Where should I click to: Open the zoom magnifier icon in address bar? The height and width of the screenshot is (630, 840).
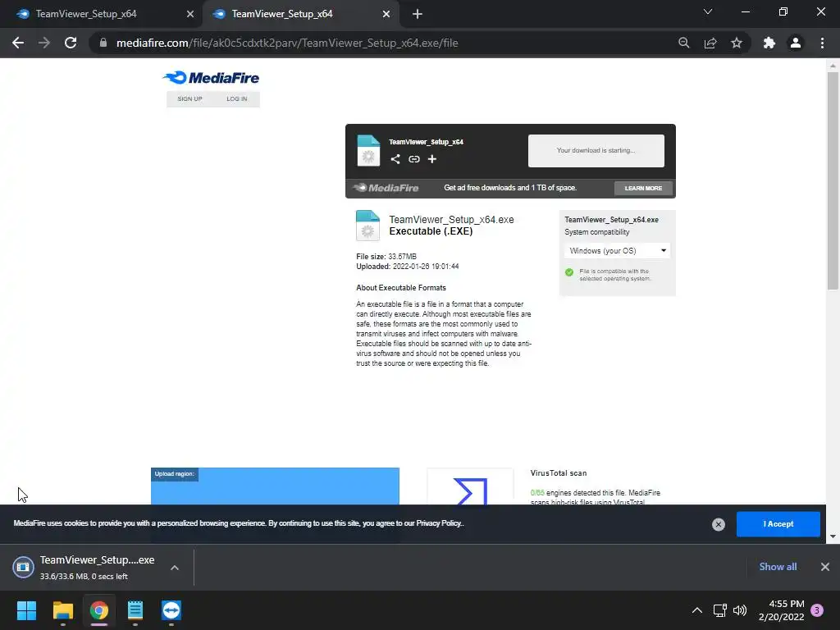[683, 43]
